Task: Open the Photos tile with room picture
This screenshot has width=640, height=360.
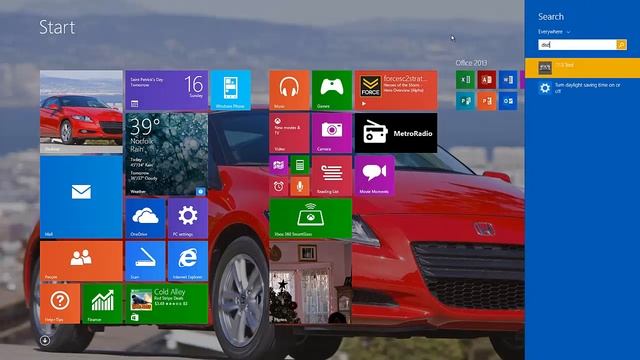Action: (x=311, y=282)
